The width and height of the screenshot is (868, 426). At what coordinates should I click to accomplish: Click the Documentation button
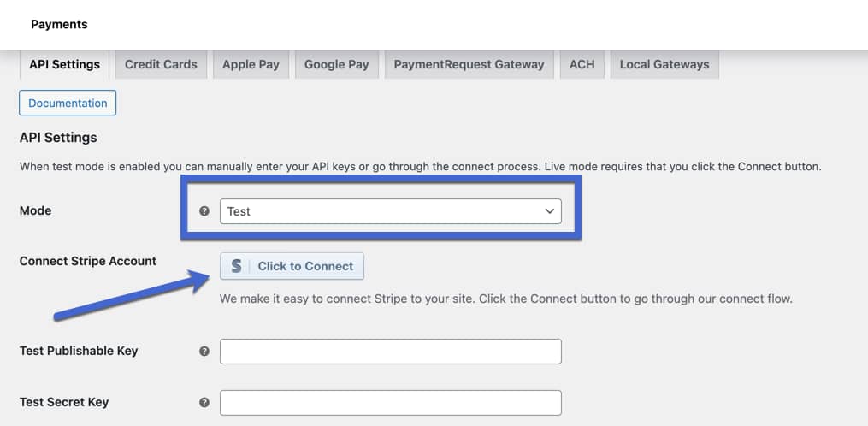68,103
